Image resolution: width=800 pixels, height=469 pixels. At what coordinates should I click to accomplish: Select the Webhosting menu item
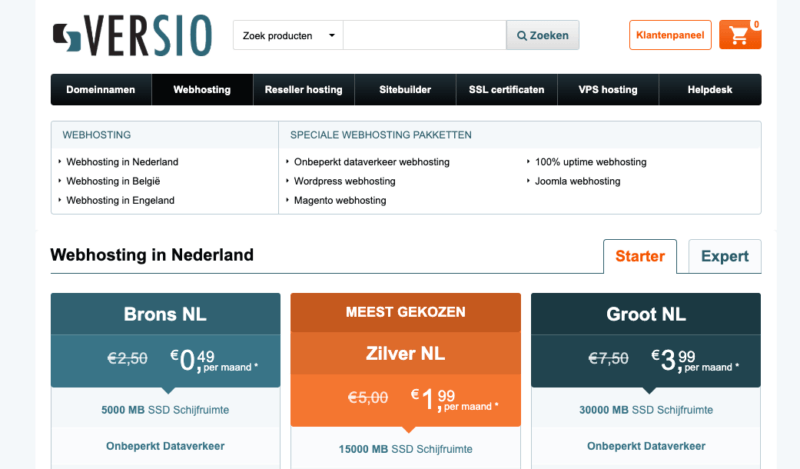tap(202, 90)
